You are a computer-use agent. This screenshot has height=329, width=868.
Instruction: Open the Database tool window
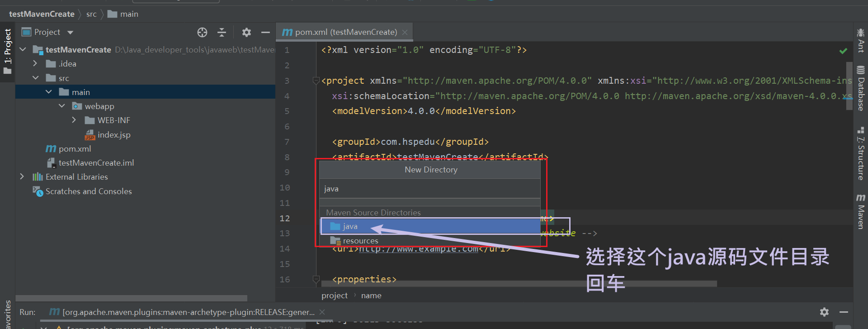pos(861,88)
